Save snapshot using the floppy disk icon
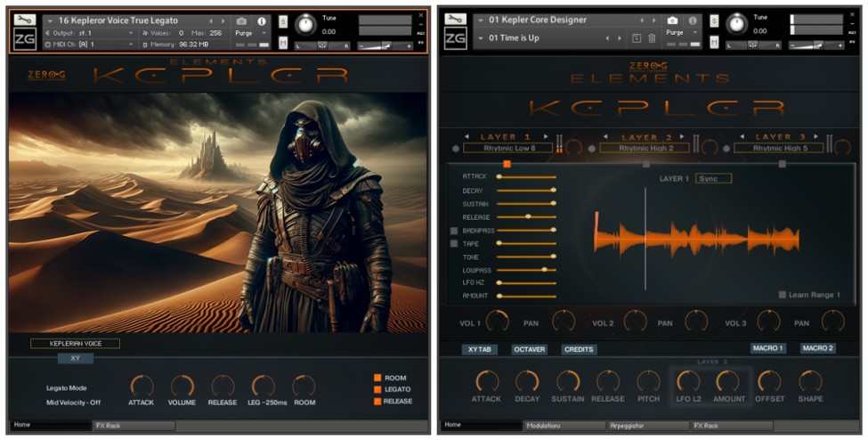Viewport: 868px width, 440px height. point(637,37)
